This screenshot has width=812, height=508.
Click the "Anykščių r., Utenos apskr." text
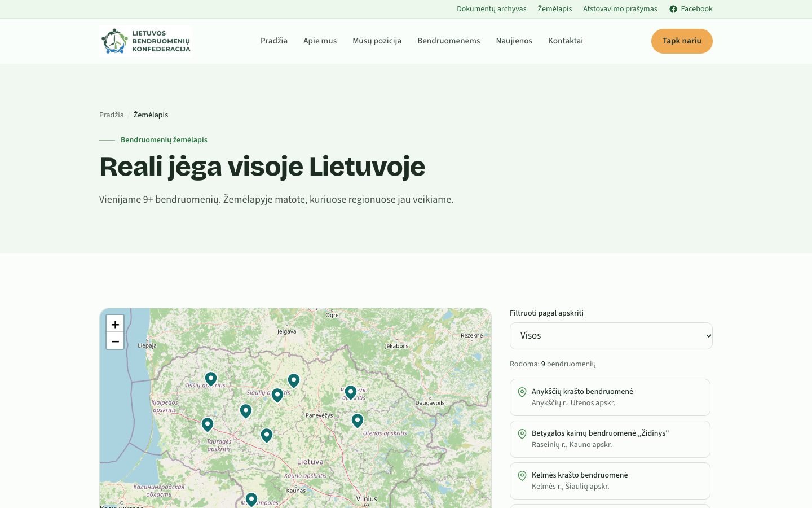(573, 403)
